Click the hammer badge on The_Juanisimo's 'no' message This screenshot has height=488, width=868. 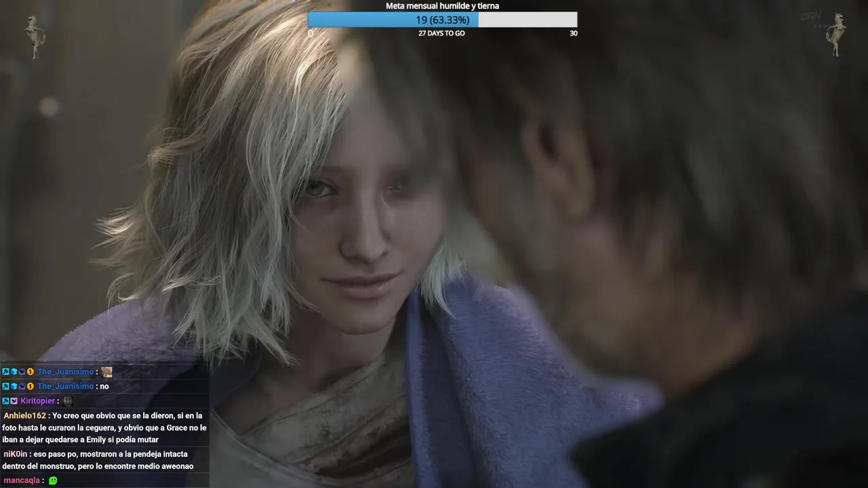5,386
